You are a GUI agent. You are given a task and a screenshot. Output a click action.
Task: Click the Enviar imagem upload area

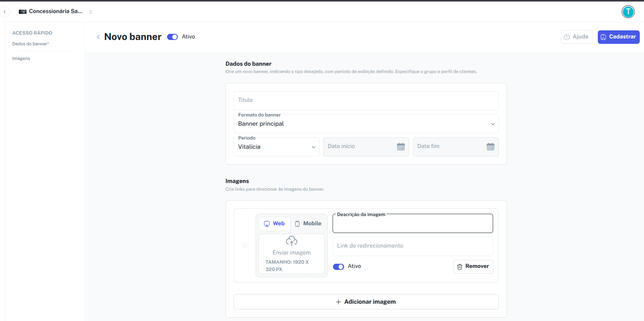tap(291, 254)
